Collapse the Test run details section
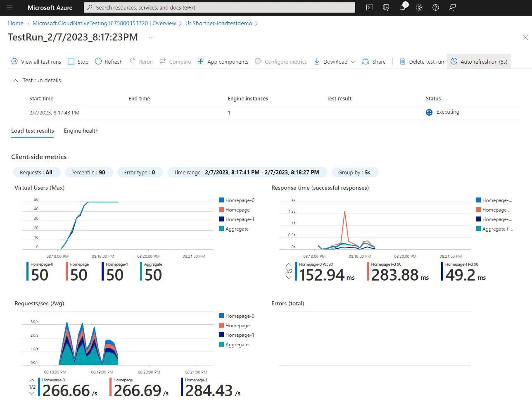The height and width of the screenshot is (414, 532). point(15,81)
